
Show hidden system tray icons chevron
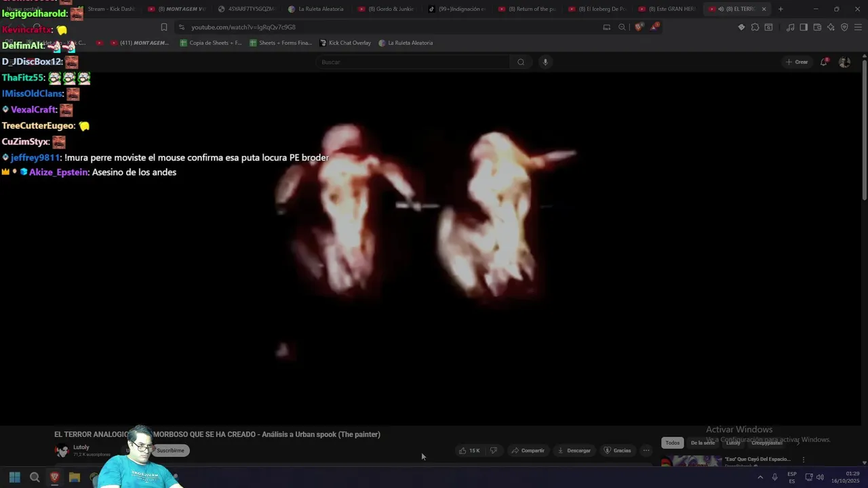(x=760, y=477)
